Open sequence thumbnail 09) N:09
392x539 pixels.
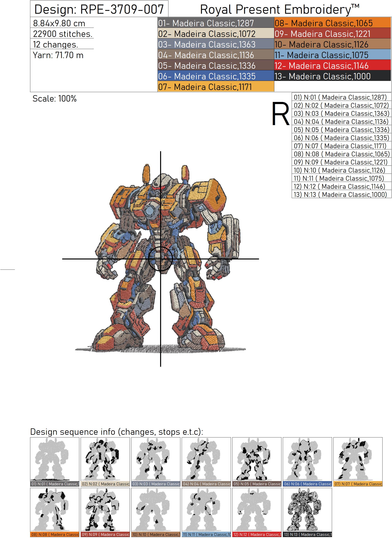(x=105, y=512)
